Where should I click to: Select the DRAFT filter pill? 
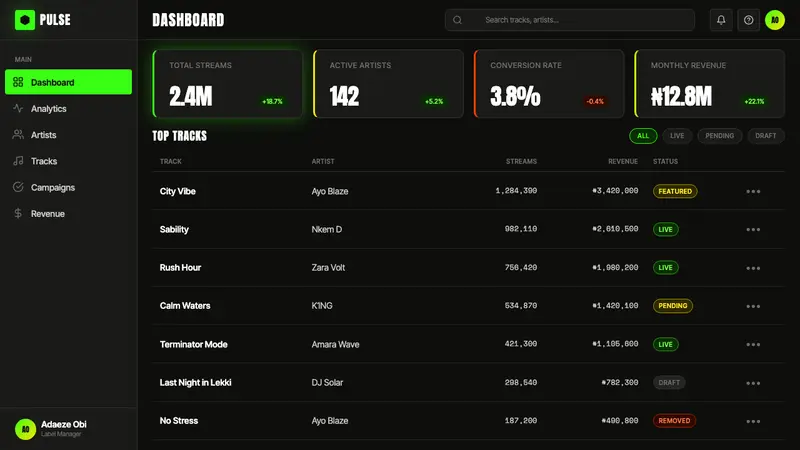(x=765, y=136)
